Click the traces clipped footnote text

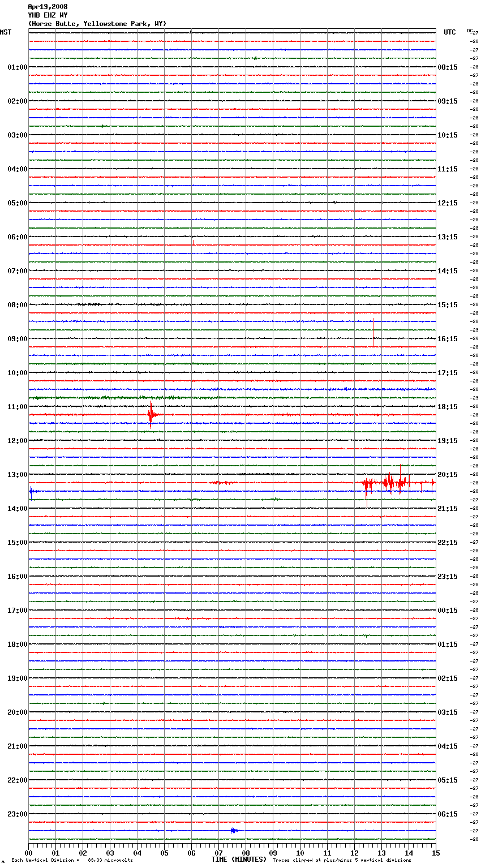click(342, 861)
